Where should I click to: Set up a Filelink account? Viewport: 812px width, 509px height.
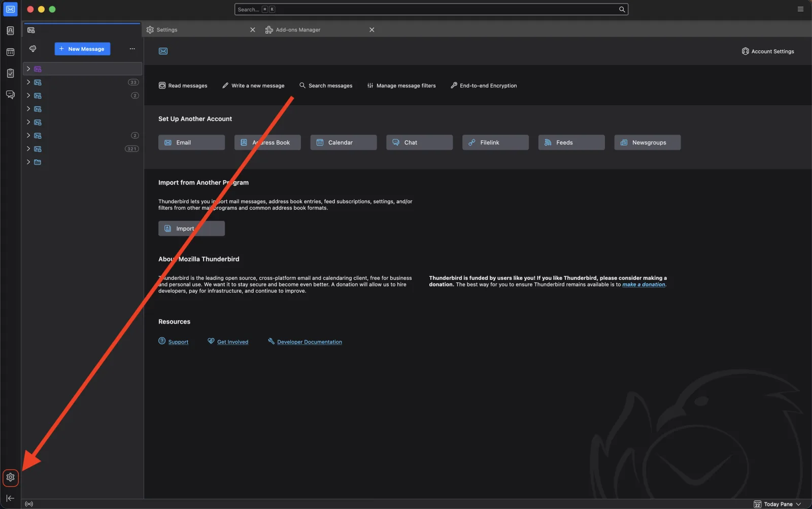click(x=495, y=142)
